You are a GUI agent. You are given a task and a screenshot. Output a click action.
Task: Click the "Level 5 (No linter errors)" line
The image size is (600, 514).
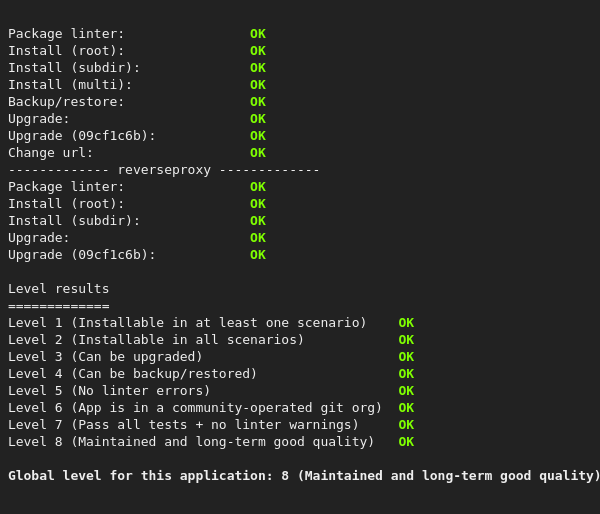(109, 391)
